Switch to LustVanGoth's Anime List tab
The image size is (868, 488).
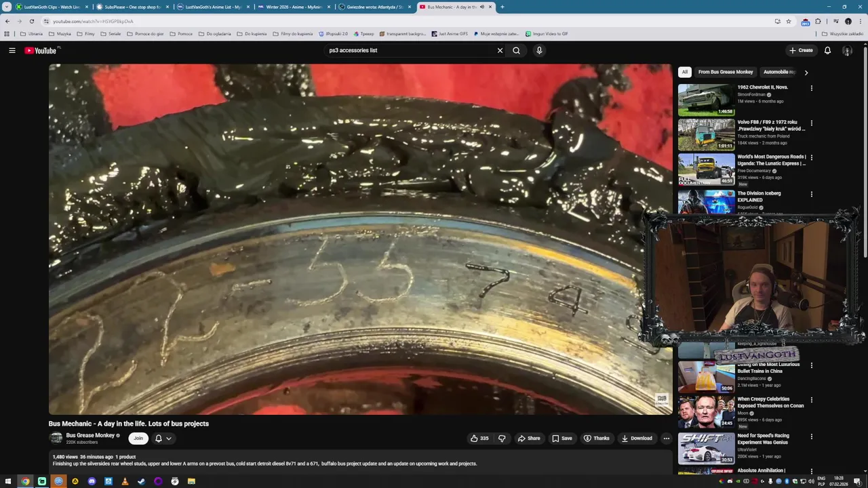point(212,7)
